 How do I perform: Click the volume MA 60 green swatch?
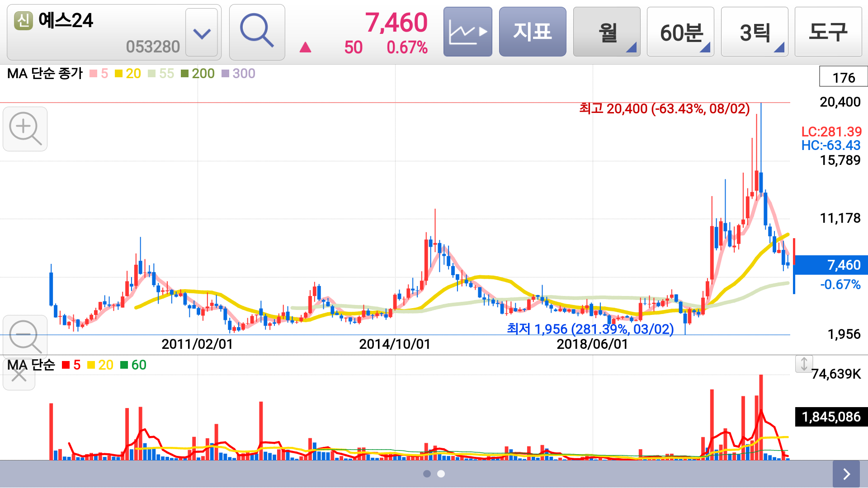tap(124, 365)
